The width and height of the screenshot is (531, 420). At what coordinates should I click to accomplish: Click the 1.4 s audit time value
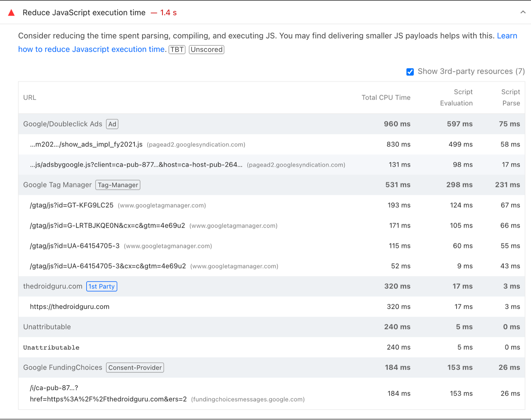pos(168,13)
